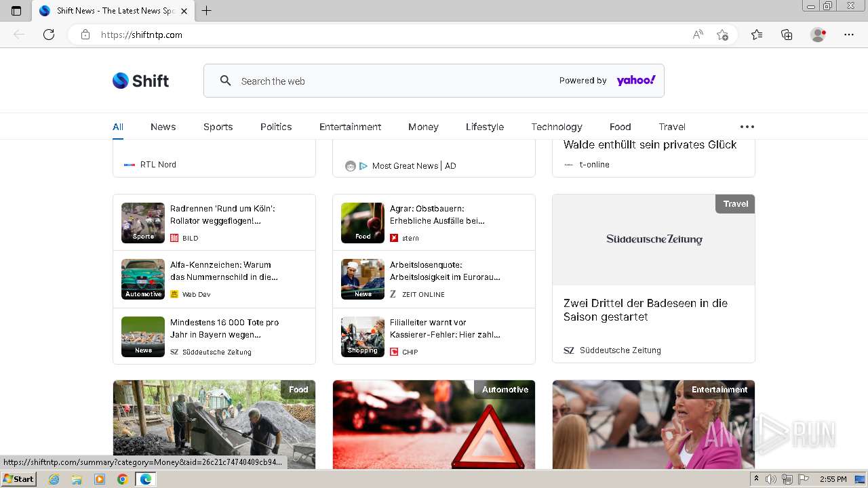Open the Entertainment card photo
Screen dimensions: 868x488
coord(654,424)
